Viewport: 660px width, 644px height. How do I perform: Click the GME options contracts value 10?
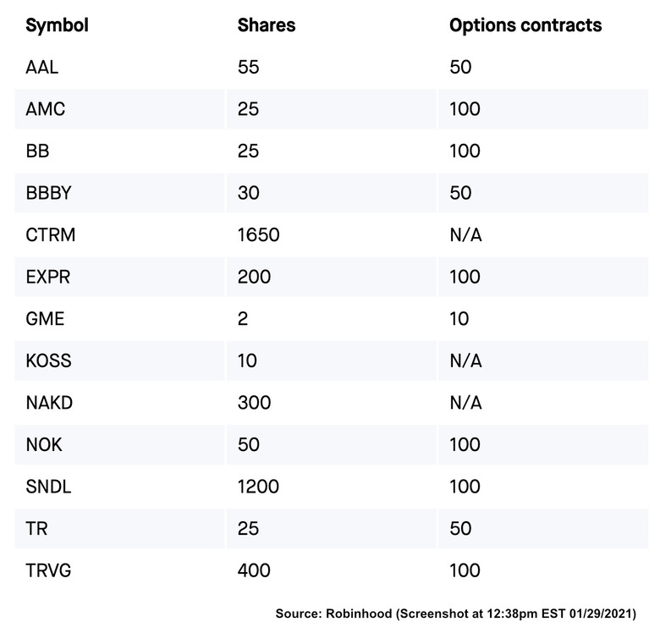coord(459,319)
